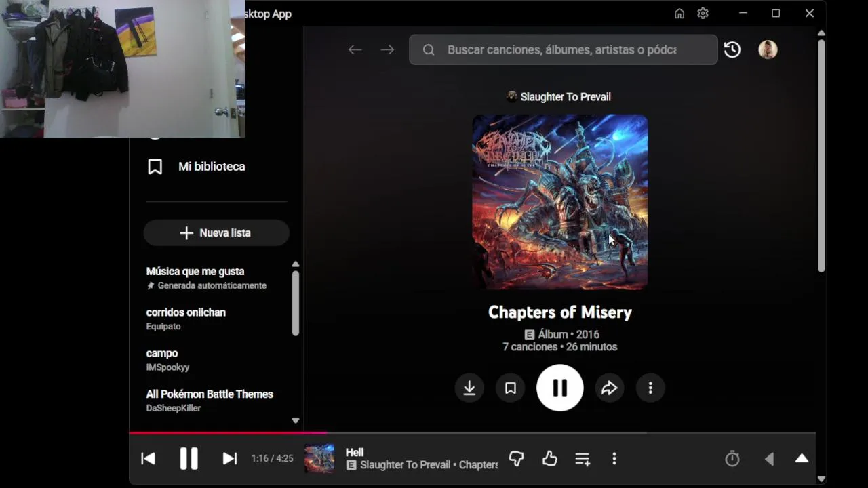Open settings gear in title bar

point(703,14)
